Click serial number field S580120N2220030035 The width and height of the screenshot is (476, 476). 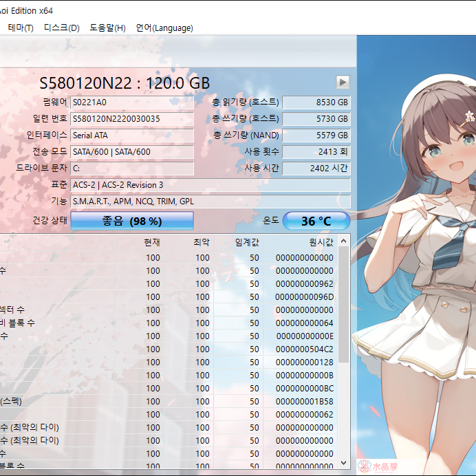[x=132, y=119]
